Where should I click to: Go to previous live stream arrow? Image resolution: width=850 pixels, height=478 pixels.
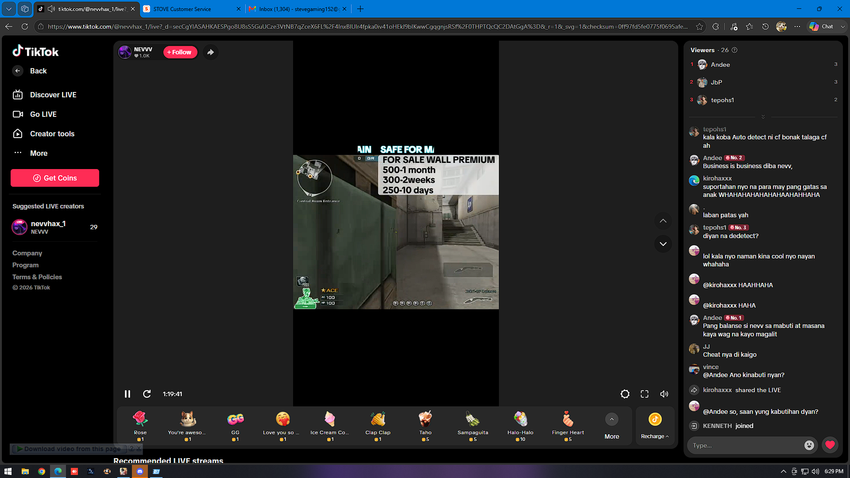click(663, 221)
